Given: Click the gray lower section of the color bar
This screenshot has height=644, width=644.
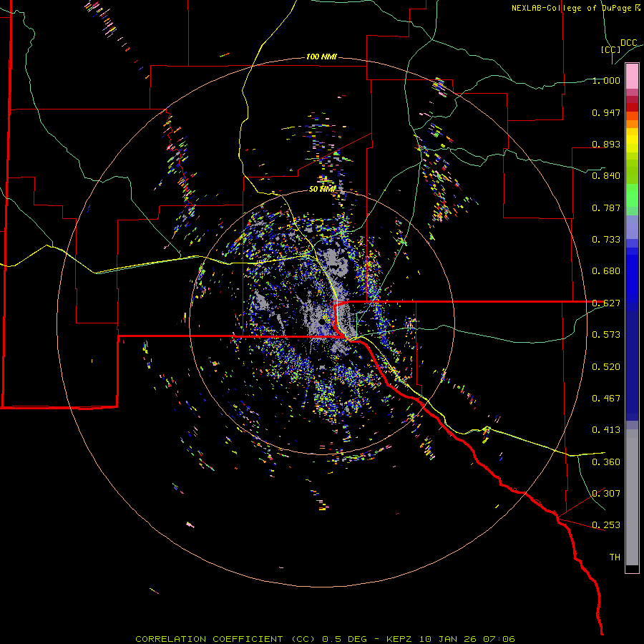Looking at the screenshot, I should 632,497.
